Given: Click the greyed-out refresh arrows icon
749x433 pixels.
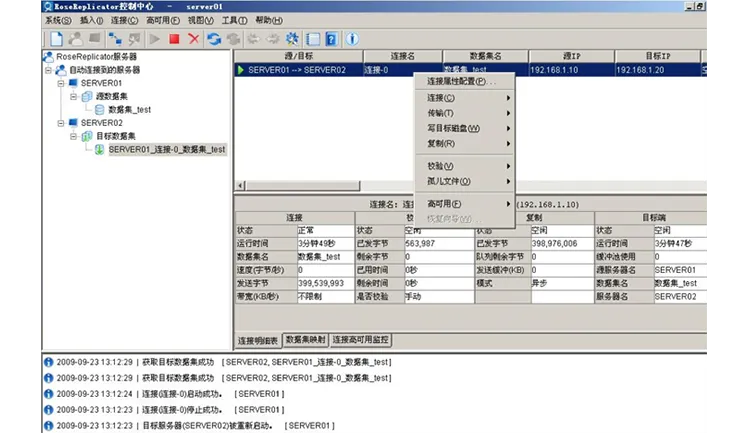Looking at the screenshot, I should point(233,39).
